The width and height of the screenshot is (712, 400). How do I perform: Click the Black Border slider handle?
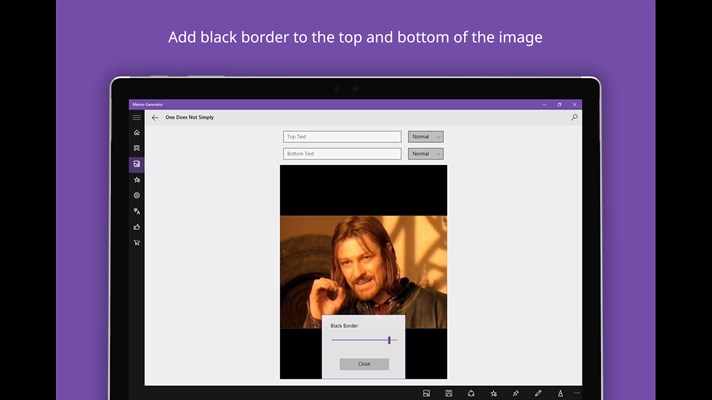click(x=389, y=340)
